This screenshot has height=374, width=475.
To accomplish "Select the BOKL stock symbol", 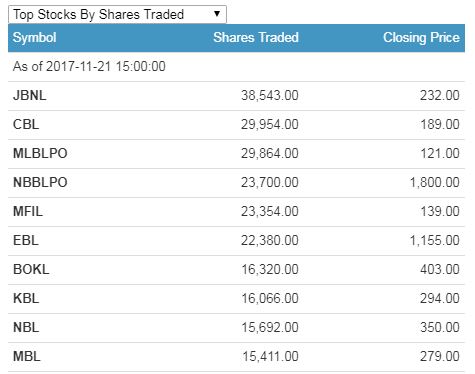I will 31,270.
